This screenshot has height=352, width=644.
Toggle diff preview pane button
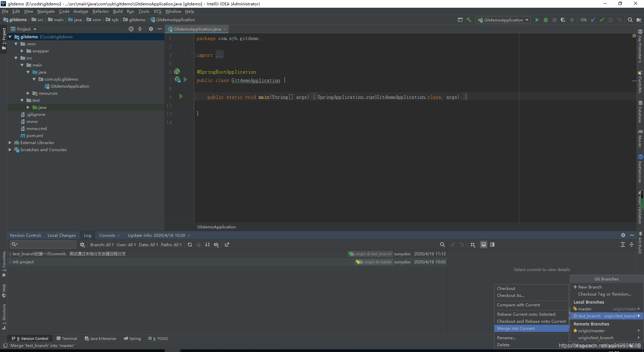(492, 245)
